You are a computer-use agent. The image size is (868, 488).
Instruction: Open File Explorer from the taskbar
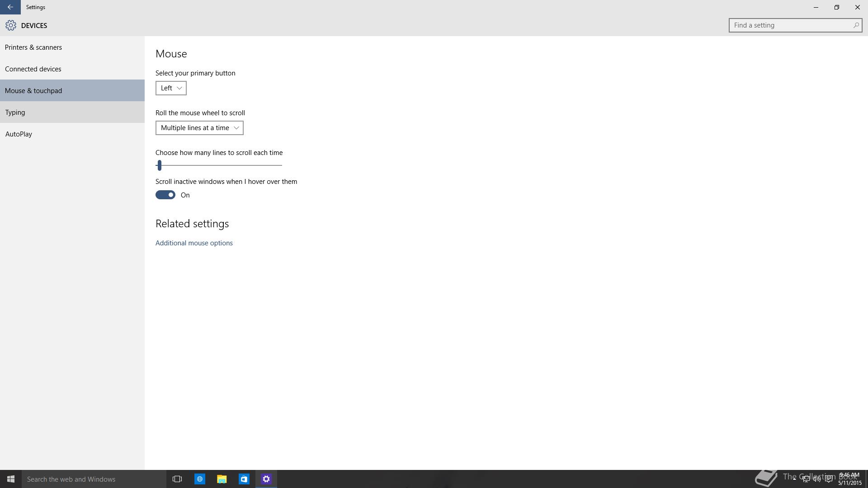pyautogui.click(x=222, y=479)
